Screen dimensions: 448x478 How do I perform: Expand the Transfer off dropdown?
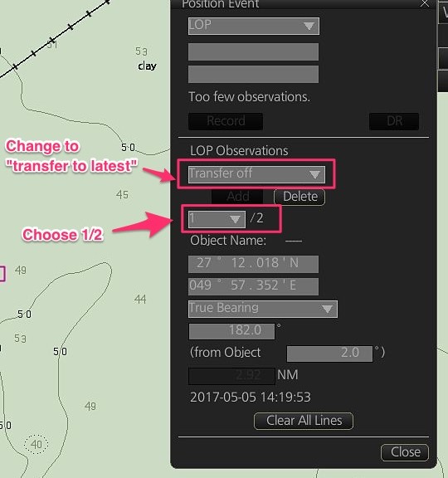[x=256, y=174]
